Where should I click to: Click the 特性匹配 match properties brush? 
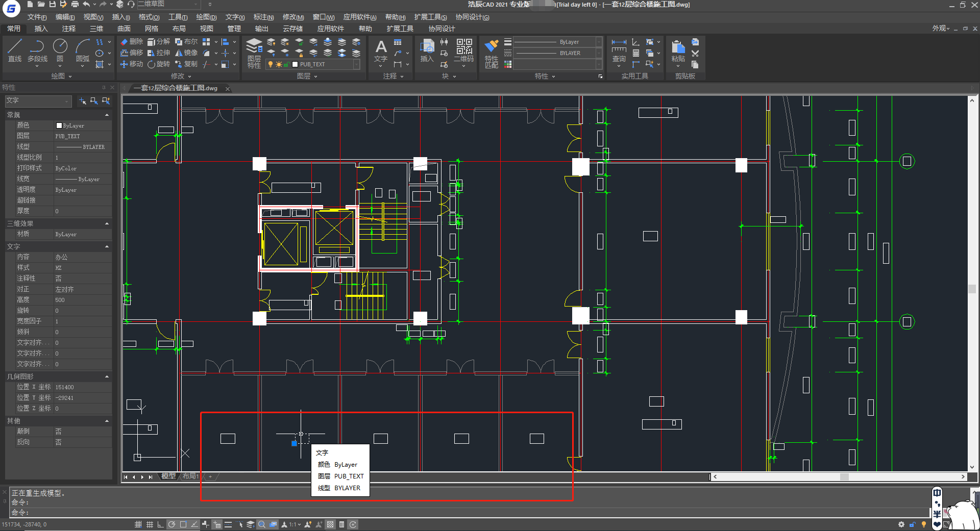pyautogui.click(x=491, y=53)
